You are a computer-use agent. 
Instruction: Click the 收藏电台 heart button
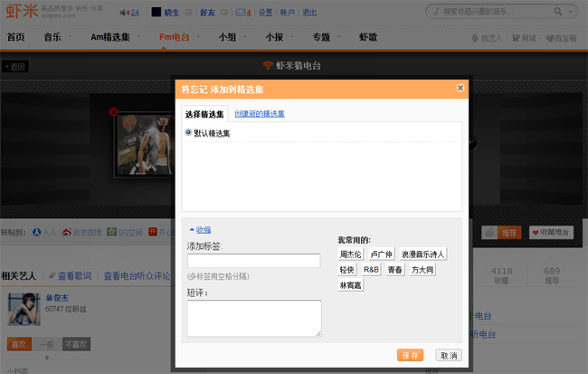point(551,233)
